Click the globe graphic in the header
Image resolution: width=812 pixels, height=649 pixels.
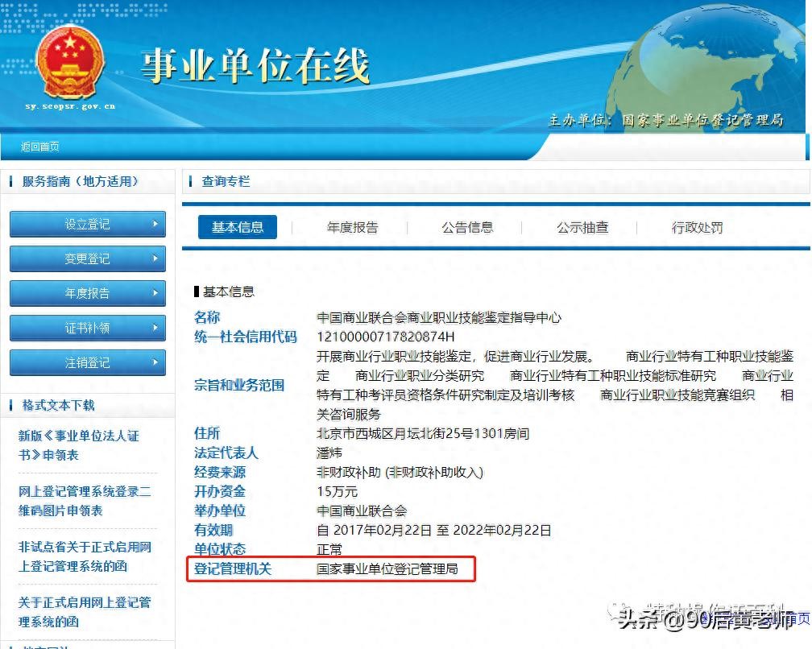[x=709, y=72]
